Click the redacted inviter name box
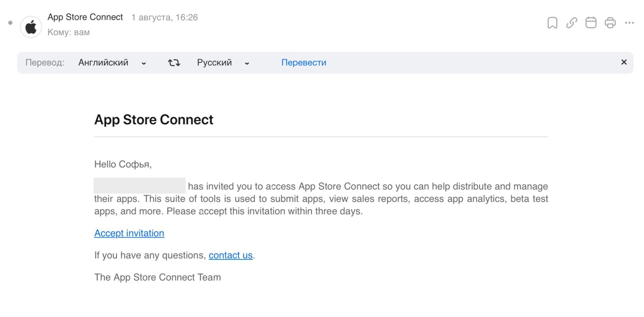Viewport: 644px width, 317px height. pos(140,186)
